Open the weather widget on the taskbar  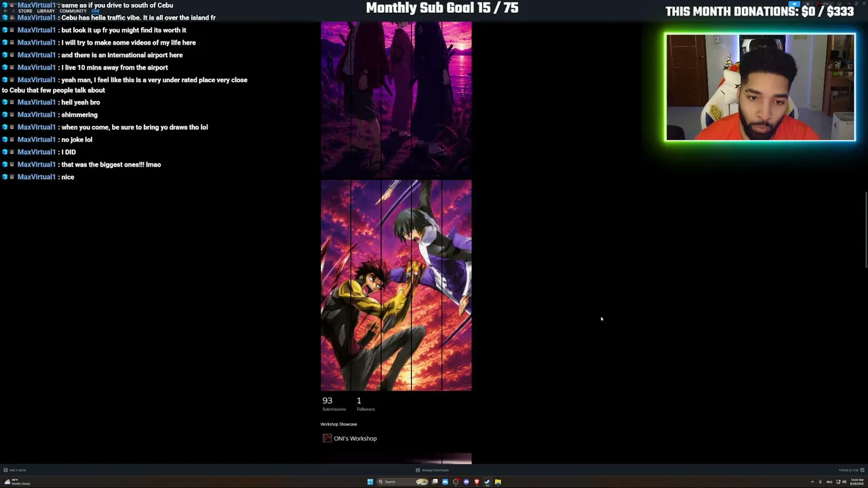(x=16, y=482)
